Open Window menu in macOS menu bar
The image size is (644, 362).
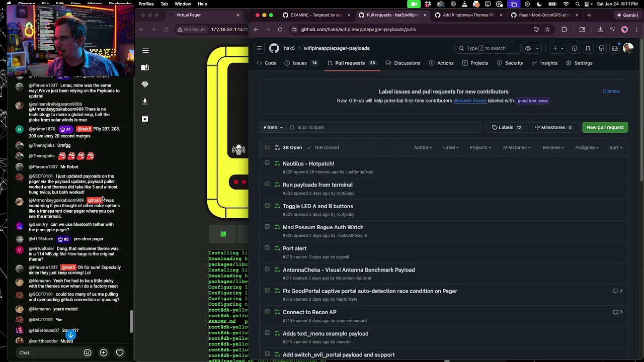[x=183, y=4]
